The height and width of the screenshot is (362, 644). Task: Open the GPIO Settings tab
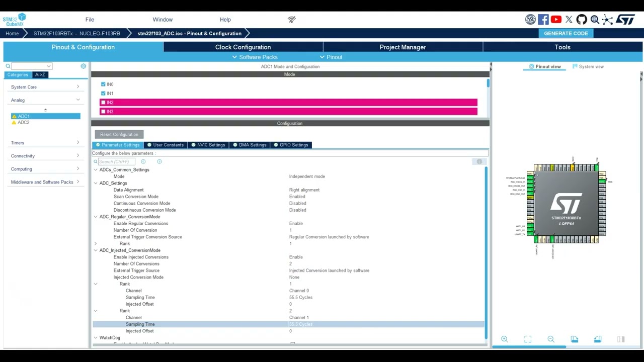point(291,145)
